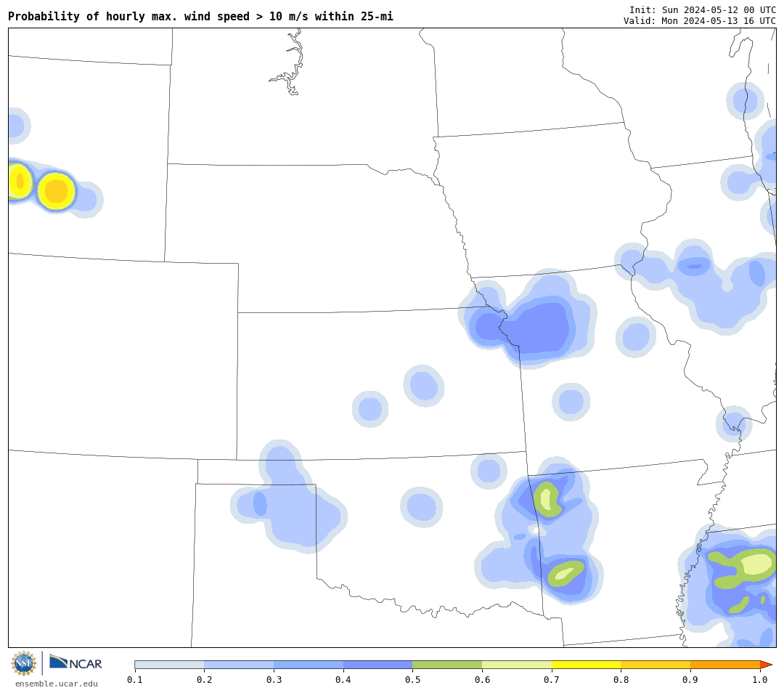Click the 0.4 colorbar tick label
Screen dimensions: 784x693
pyautogui.click(x=343, y=679)
